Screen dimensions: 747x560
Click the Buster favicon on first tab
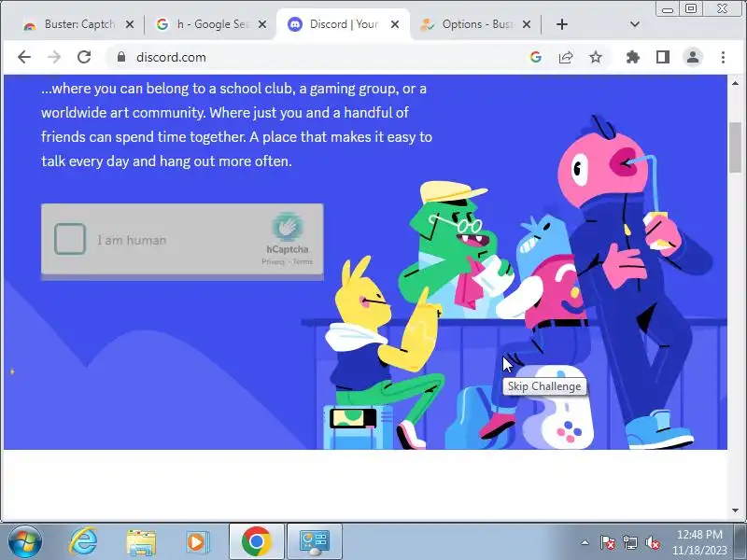click(30, 25)
